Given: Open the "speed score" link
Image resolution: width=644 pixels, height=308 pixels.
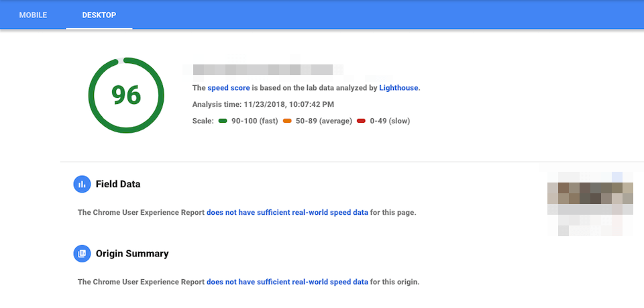Looking at the screenshot, I should tap(229, 87).
